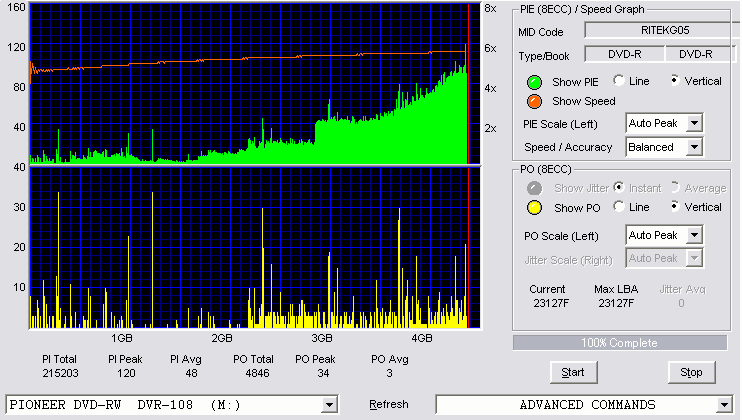Viewport: 742px width, 420px height.
Task: Click the 1GB axis label
Action: 122,338
